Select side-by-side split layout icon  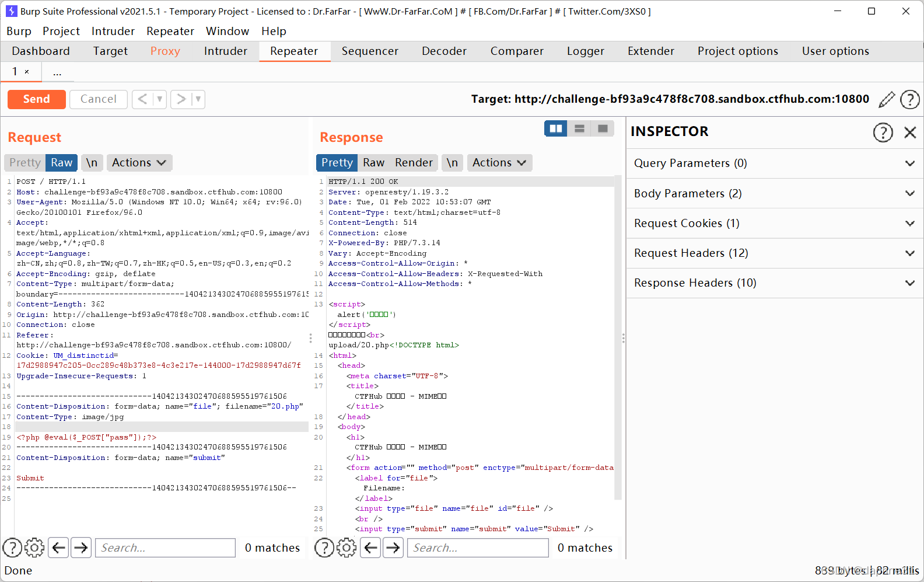(x=556, y=128)
